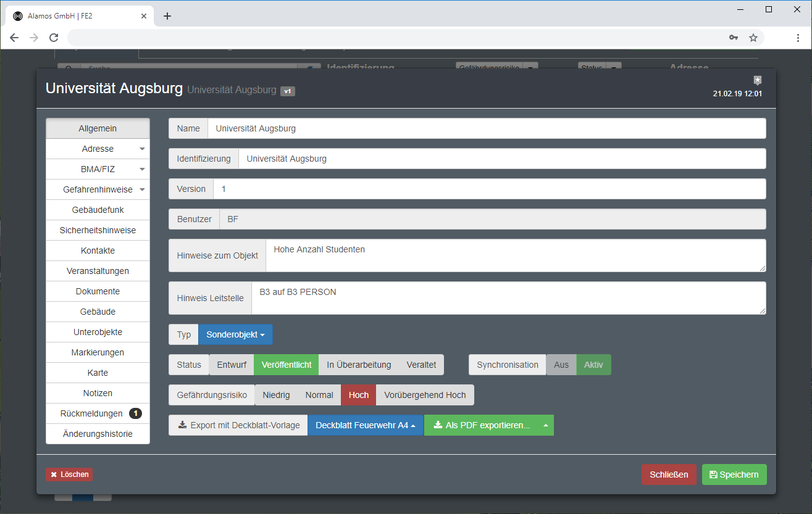Set Gefährdungsrisiko to Hoch

click(359, 395)
